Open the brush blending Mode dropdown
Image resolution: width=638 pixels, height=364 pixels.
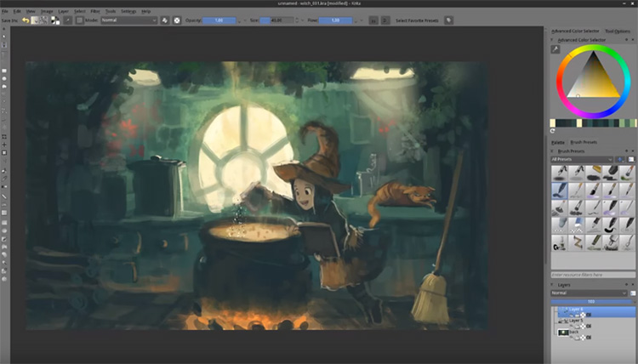[x=129, y=20]
